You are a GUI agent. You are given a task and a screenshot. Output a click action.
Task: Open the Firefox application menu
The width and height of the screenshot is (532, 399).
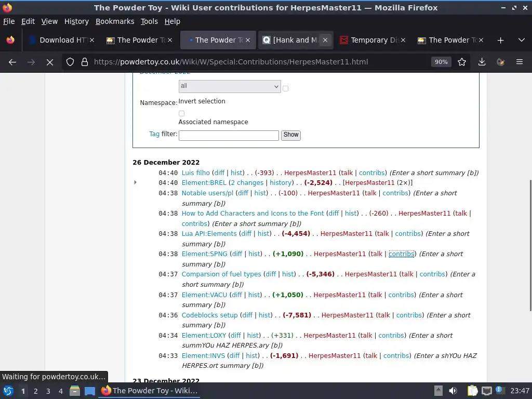coord(520,62)
